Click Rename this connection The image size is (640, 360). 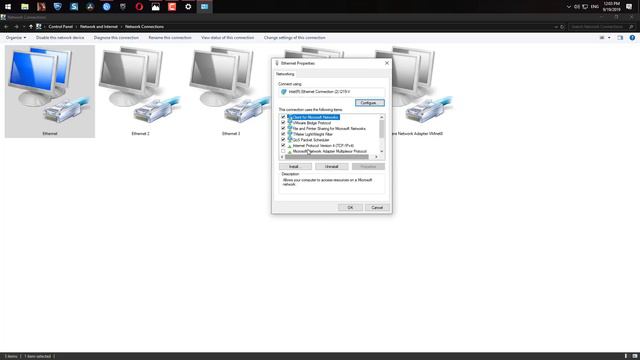[170, 38]
